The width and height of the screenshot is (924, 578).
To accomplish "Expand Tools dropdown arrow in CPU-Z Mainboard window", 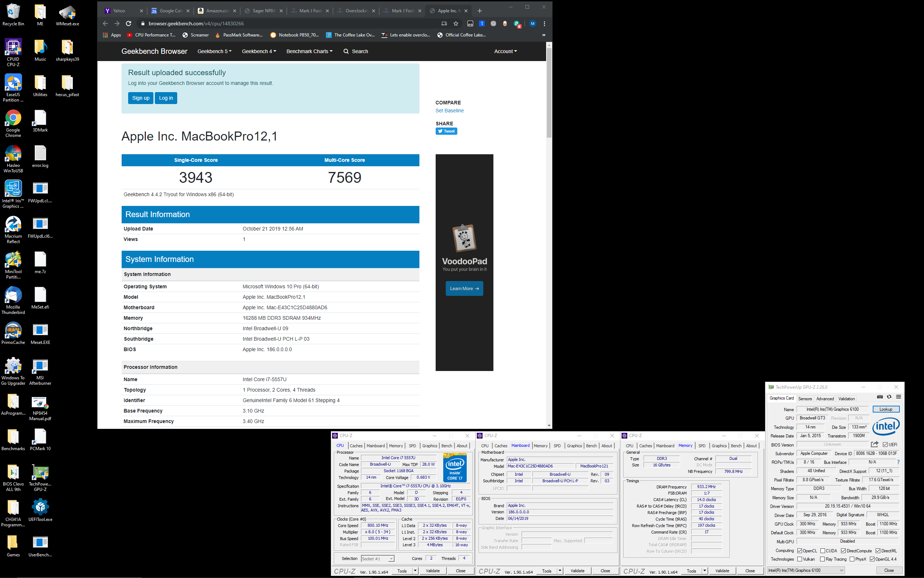I will pos(560,571).
